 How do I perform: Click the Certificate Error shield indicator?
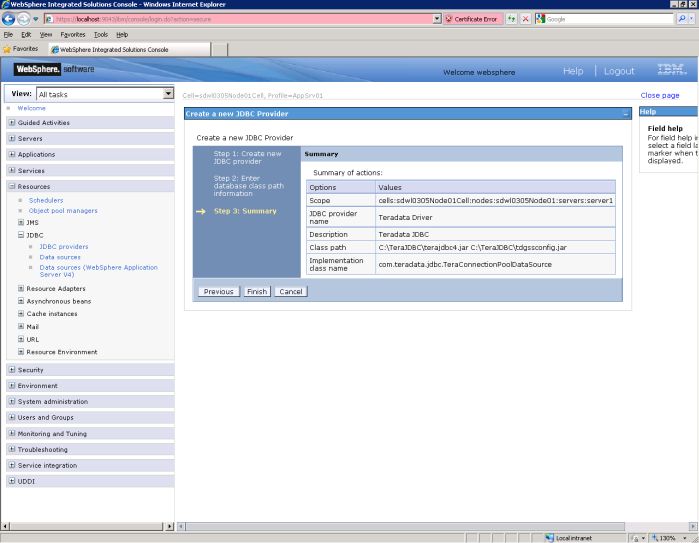[472, 19]
